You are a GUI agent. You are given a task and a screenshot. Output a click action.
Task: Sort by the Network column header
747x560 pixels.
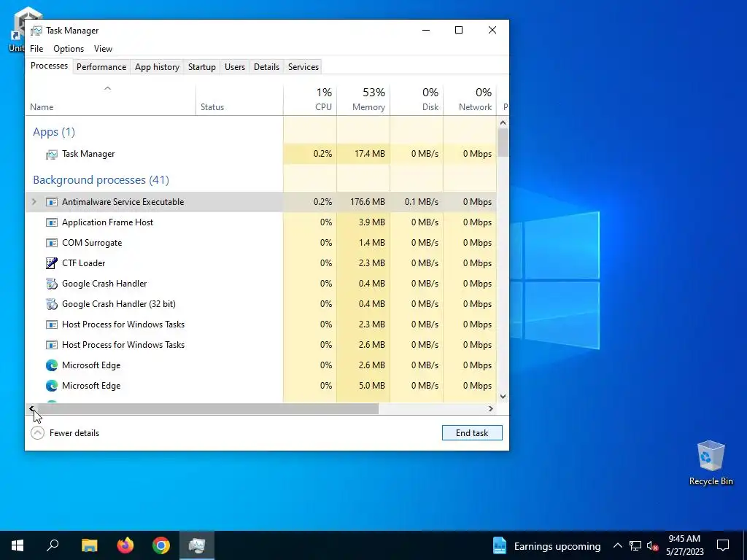(471, 99)
